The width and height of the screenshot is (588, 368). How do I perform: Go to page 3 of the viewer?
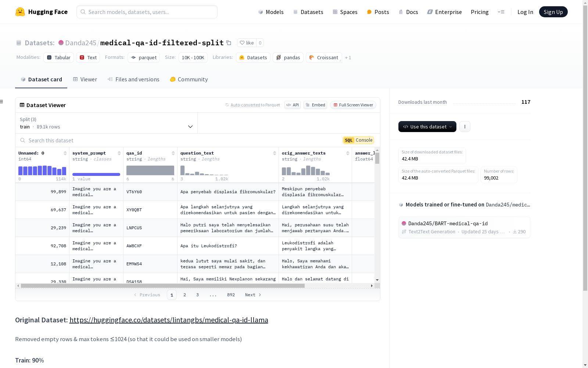coord(197,295)
